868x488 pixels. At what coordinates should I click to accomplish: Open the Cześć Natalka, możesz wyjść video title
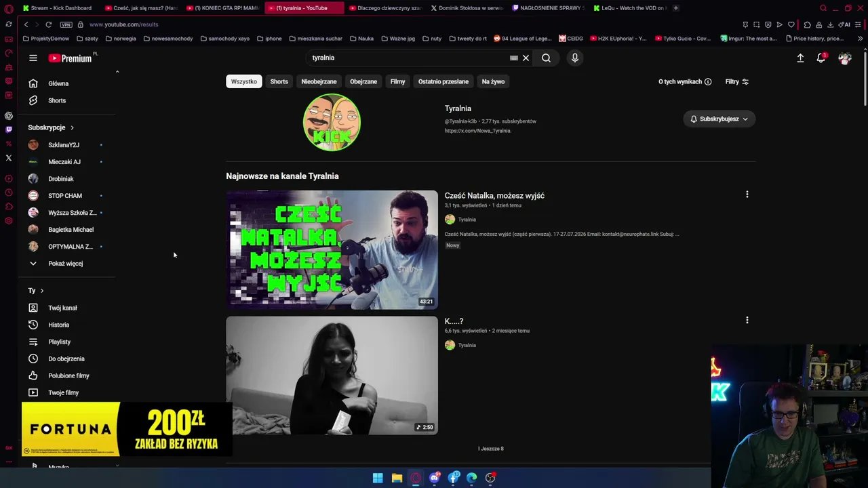click(x=494, y=195)
